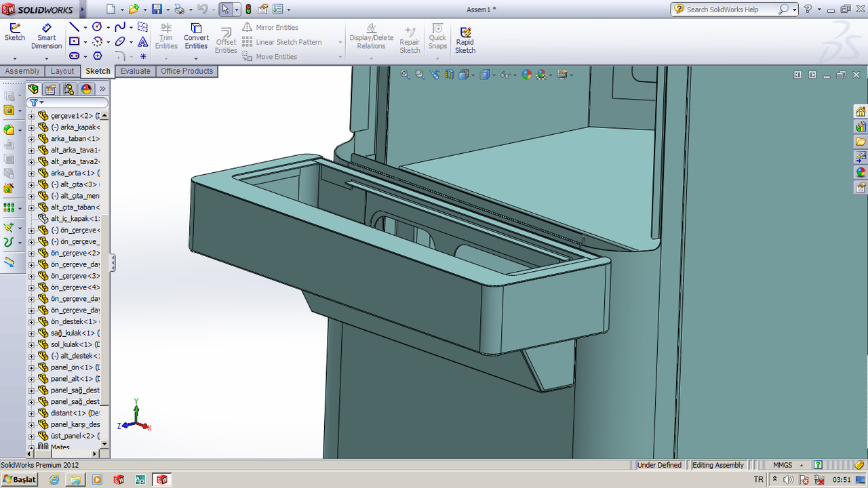Expand the arka_taban<1> tree node
Screen dimensions: 868x488
(x=31, y=139)
